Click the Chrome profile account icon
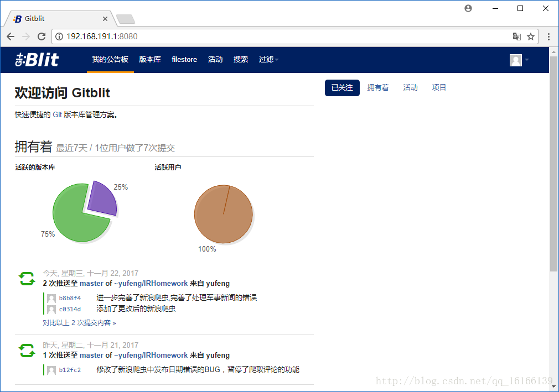Viewport: 559px width, 392px height. [x=468, y=8]
